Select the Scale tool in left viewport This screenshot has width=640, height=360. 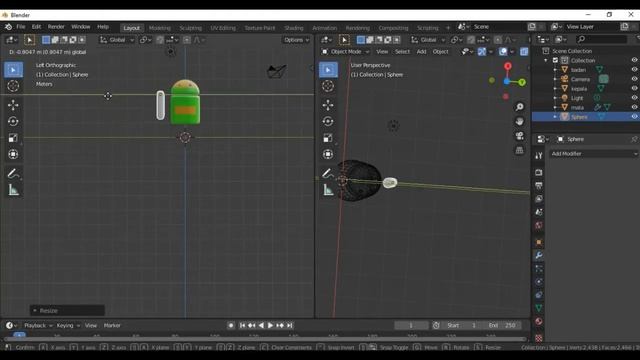[13, 138]
